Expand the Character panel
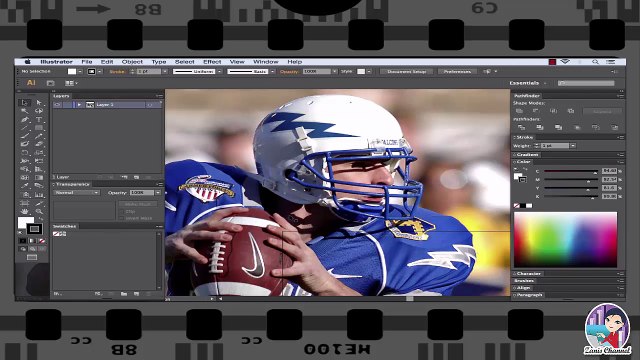The width and height of the screenshot is (640, 360). 528,273
